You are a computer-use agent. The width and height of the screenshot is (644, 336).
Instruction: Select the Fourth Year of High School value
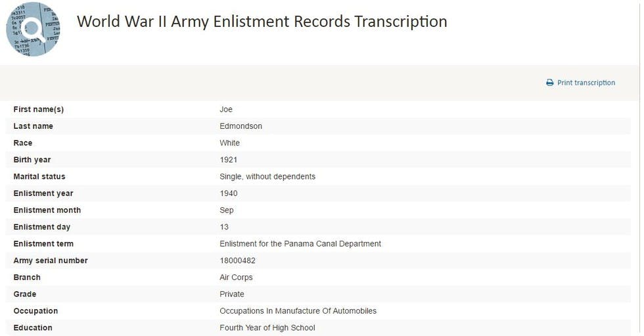tap(267, 328)
